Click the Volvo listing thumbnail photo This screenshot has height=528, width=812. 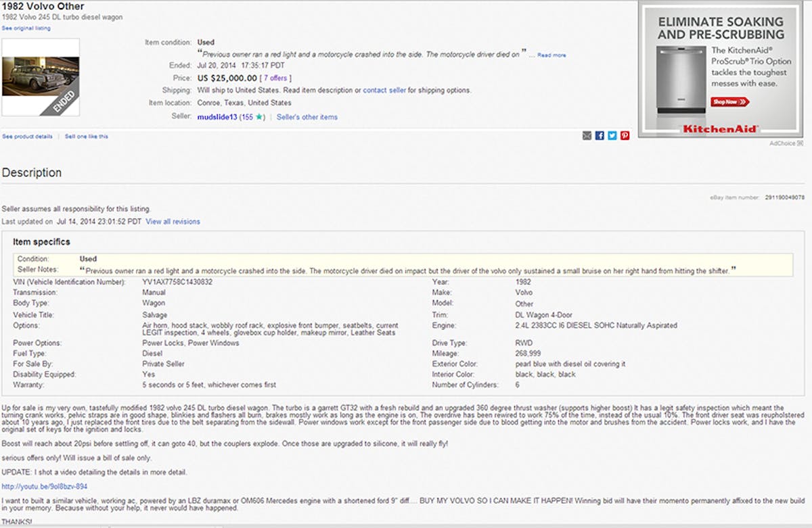tap(41, 77)
